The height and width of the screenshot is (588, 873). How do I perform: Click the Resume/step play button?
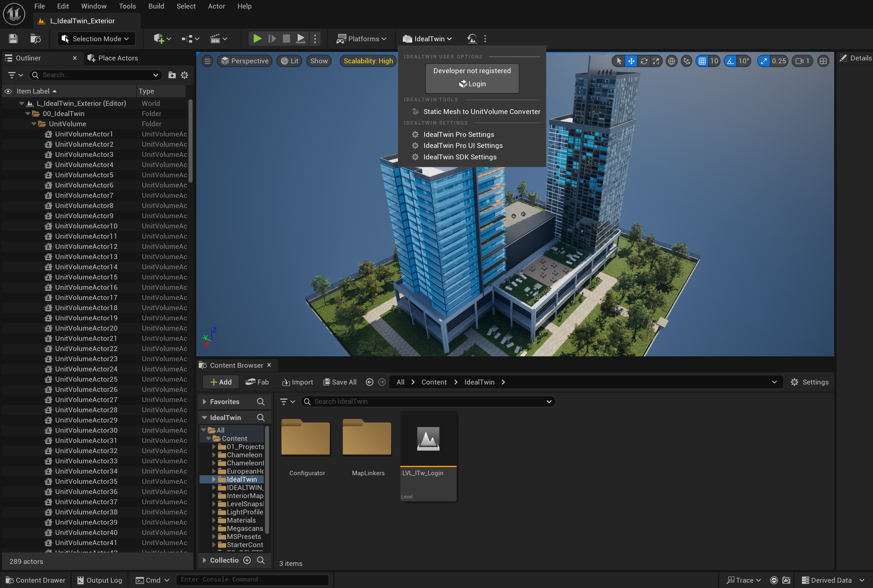(272, 39)
